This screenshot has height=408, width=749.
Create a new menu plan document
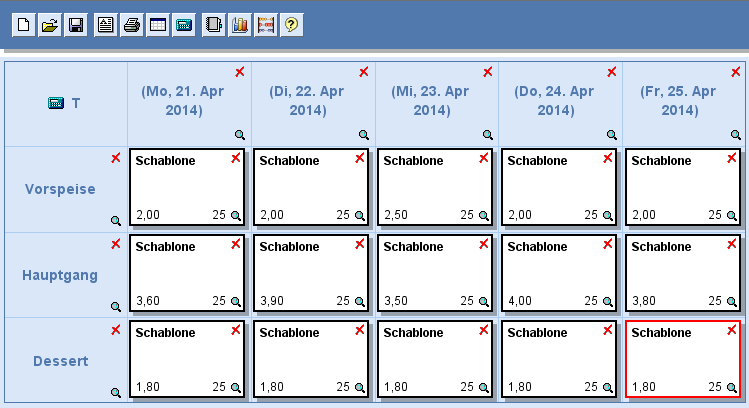(23, 25)
